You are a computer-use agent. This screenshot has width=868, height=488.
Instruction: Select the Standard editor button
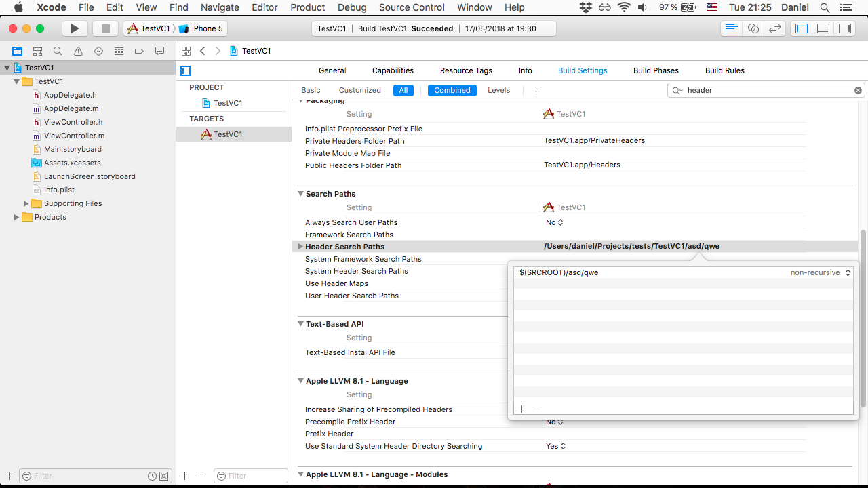coord(731,28)
